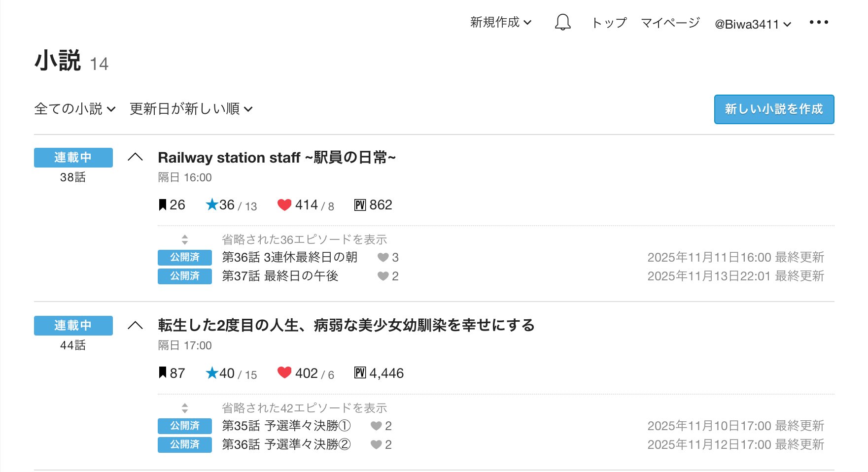Open the 新規作成 dropdown menu

pyautogui.click(x=500, y=23)
